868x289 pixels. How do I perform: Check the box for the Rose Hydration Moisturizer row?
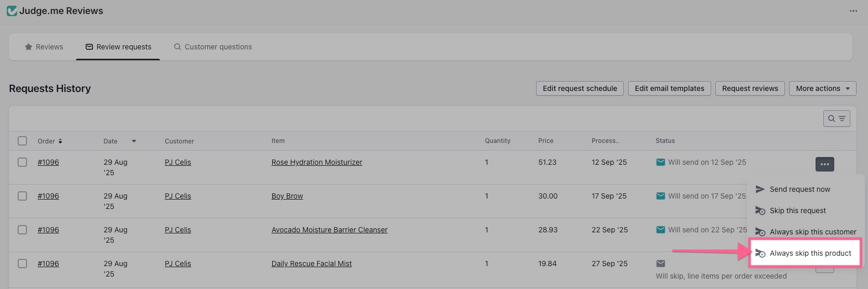pos(22,162)
